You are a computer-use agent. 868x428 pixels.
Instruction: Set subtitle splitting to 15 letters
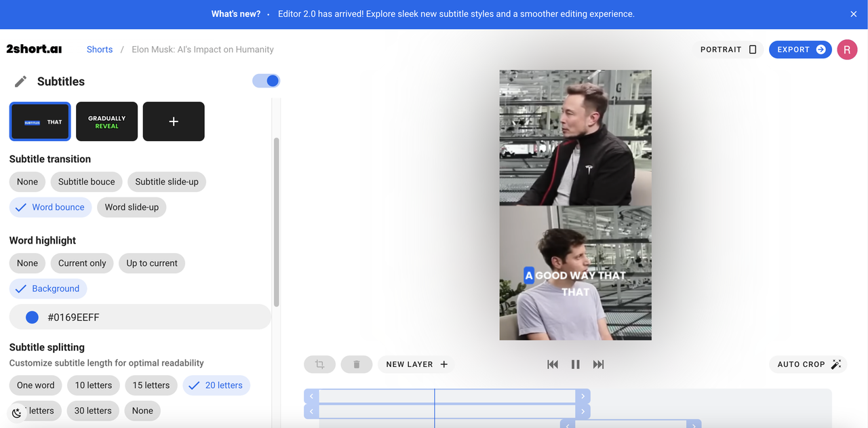[151, 385]
